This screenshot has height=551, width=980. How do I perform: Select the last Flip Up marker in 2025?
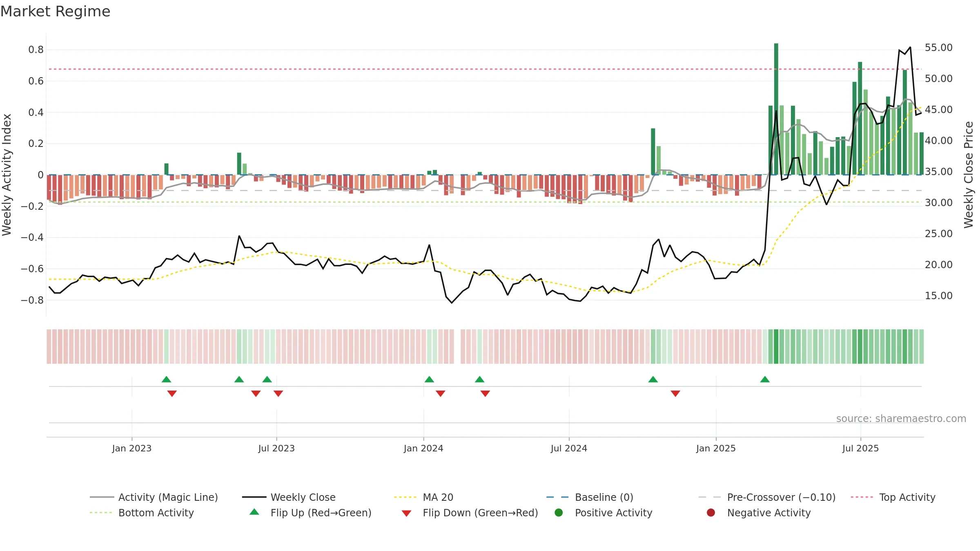coord(765,379)
